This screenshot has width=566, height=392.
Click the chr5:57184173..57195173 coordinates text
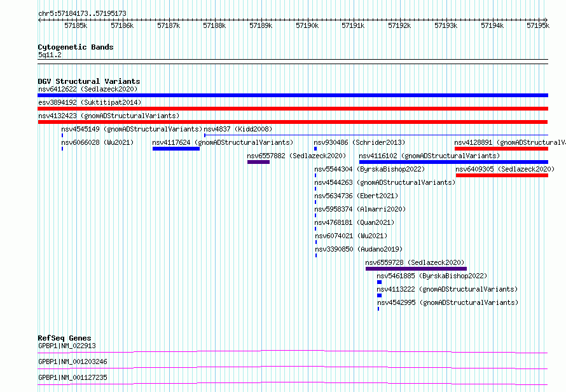pos(82,14)
